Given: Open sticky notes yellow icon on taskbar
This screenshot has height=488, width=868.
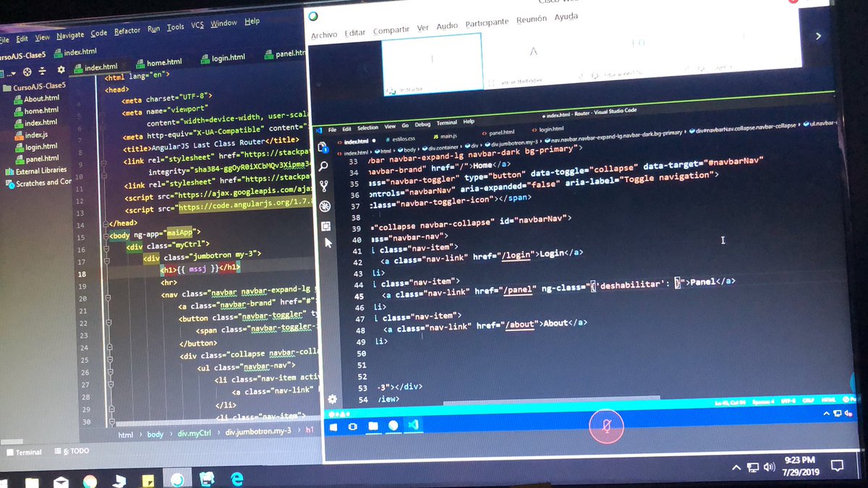Looking at the screenshot, I should click(148, 480).
